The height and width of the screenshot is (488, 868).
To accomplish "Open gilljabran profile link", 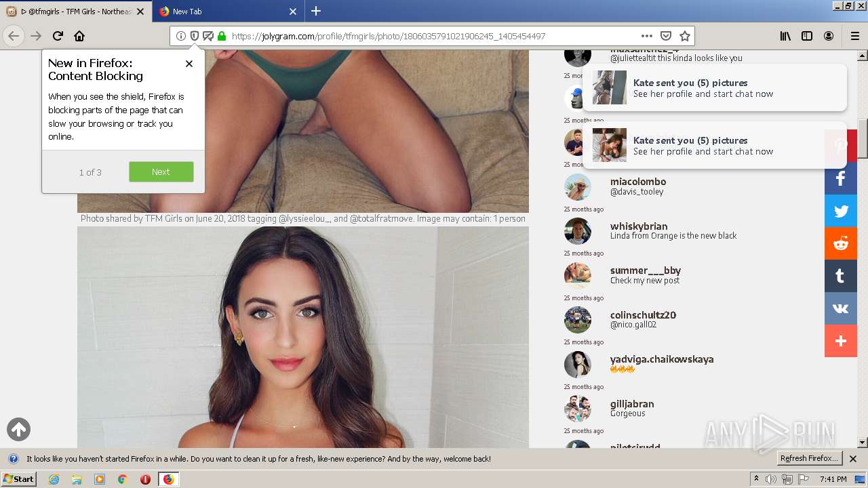I will pos(632,404).
